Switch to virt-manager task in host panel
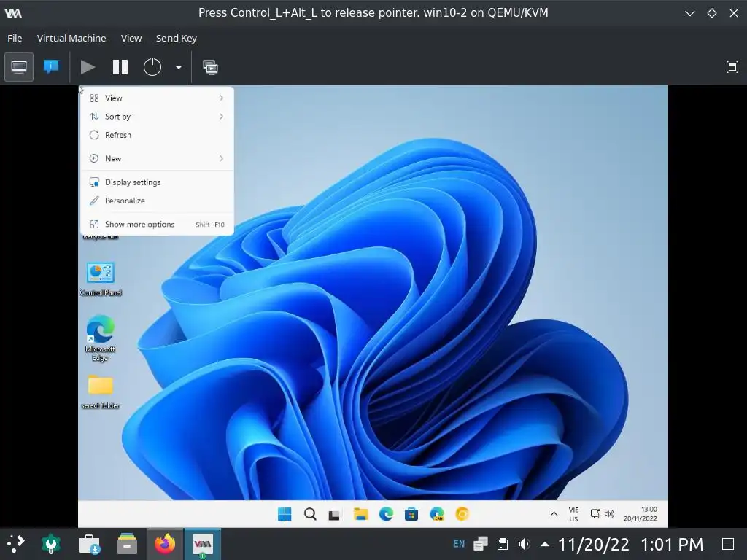 (x=203, y=544)
